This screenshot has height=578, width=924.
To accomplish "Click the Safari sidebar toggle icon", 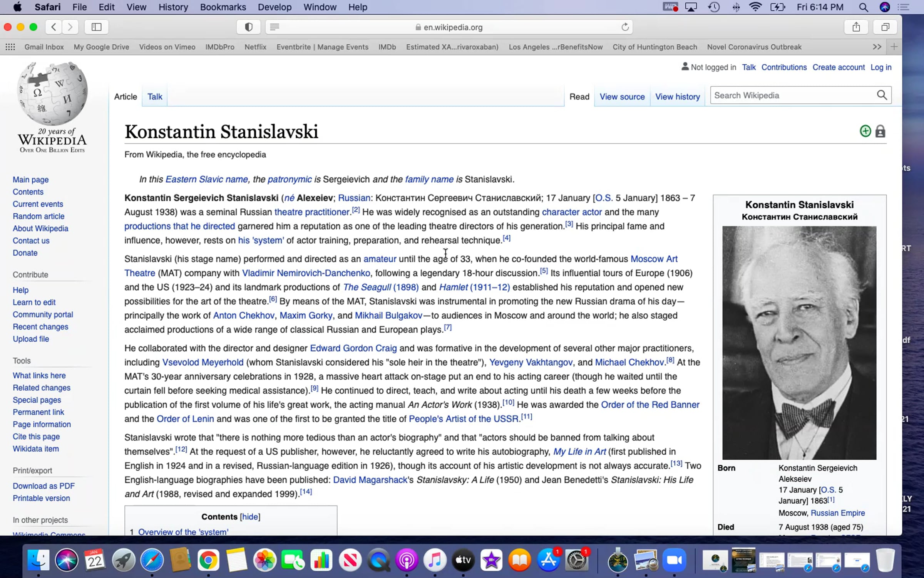I will [96, 27].
